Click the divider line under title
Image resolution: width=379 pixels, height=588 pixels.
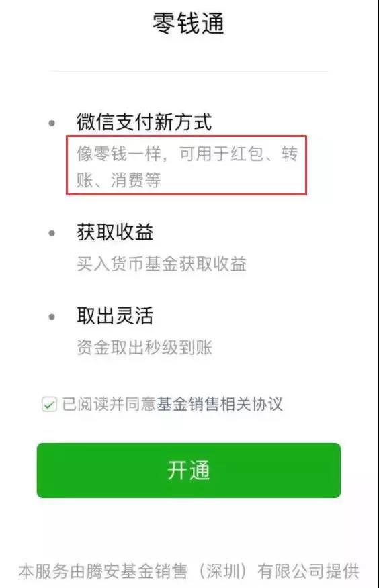189,71
